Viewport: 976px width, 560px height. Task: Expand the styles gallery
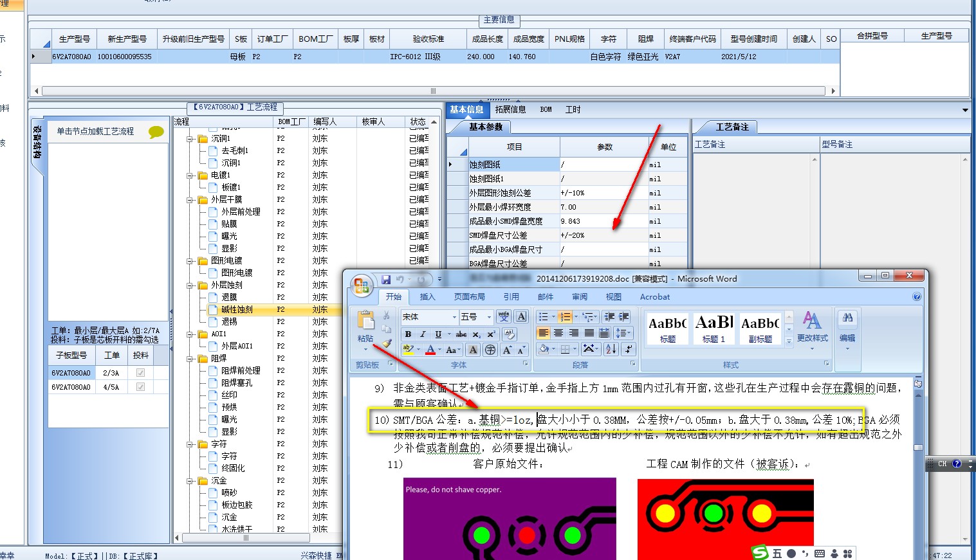(789, 341)
